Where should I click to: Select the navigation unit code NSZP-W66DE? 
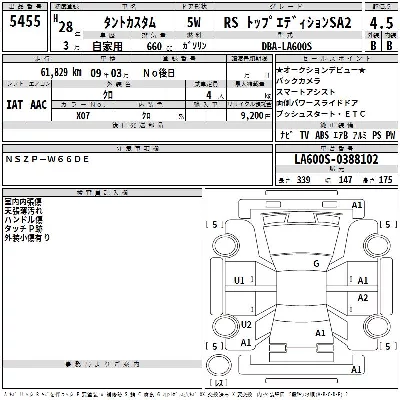pyautogui.click(x=47, y=159)
